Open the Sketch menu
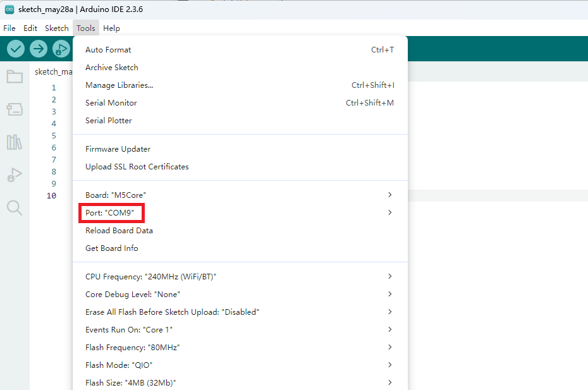The width and height of the screenshot is (588, 390). (57, 28)
